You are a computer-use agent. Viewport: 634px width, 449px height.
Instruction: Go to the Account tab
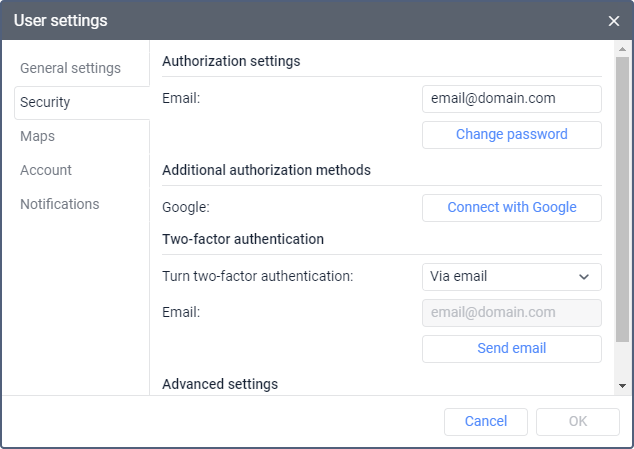click(x=46, y=170)
